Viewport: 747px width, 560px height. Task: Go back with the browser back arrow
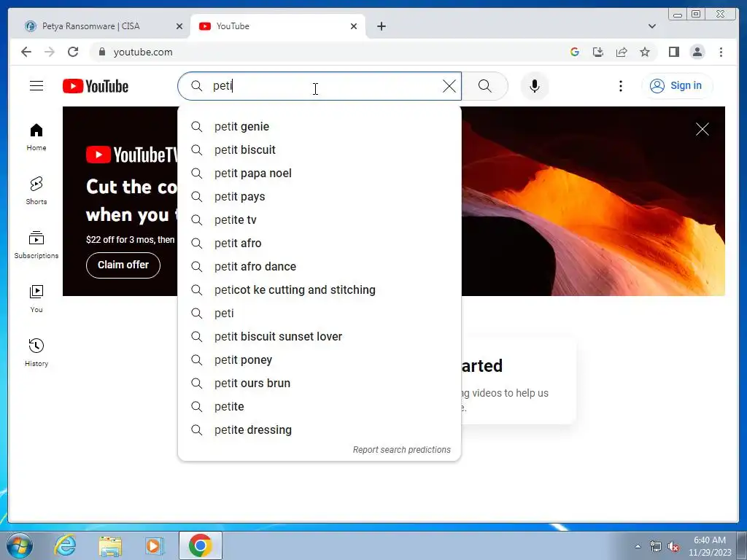(x=26, y=52)
